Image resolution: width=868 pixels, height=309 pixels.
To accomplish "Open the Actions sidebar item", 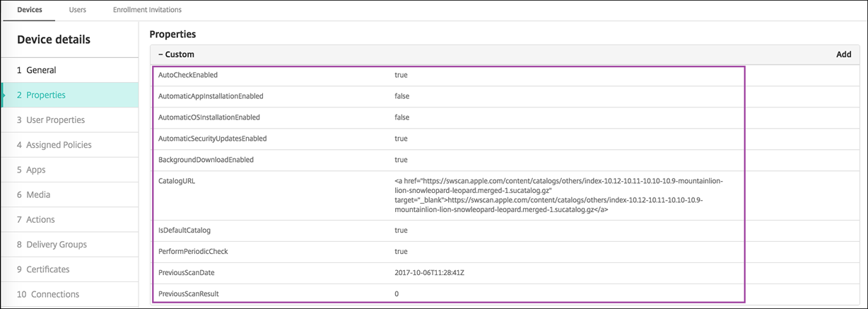I will pos(40,220).
